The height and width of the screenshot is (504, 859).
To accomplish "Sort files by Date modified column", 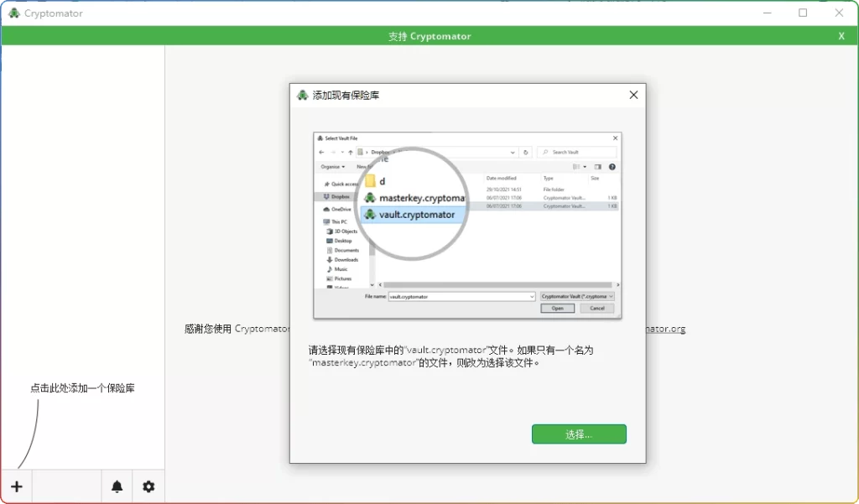I will [501, 178].
